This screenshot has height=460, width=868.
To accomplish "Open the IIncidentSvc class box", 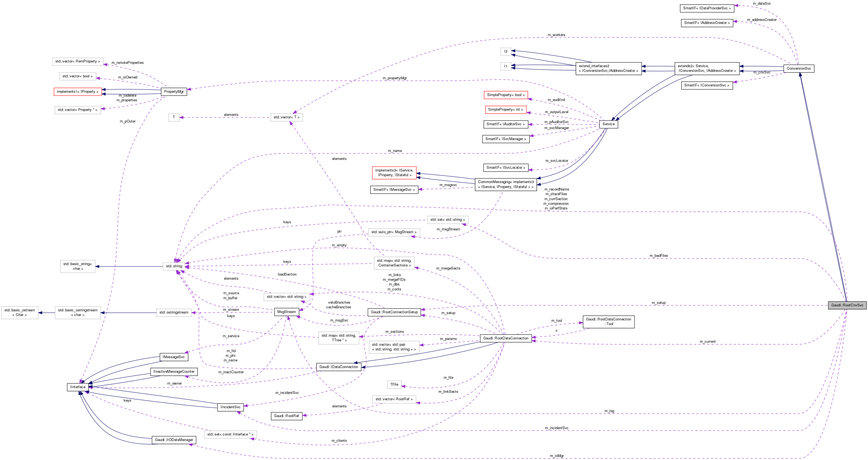I will click(x=232, y=407).
